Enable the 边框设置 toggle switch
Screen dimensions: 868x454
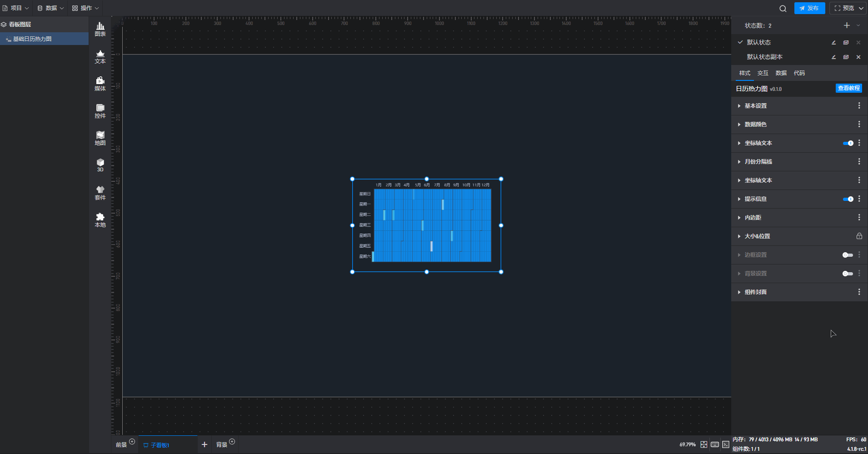coord(848,255)
